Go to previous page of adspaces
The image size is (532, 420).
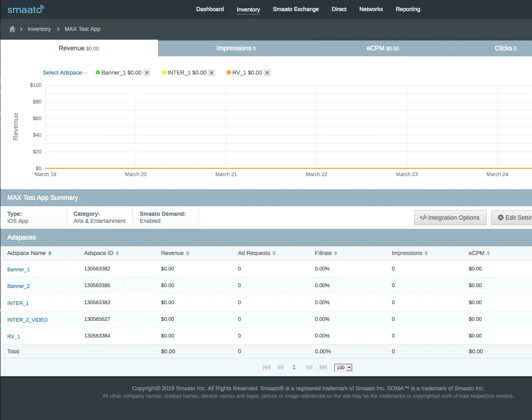coord(280,367)
